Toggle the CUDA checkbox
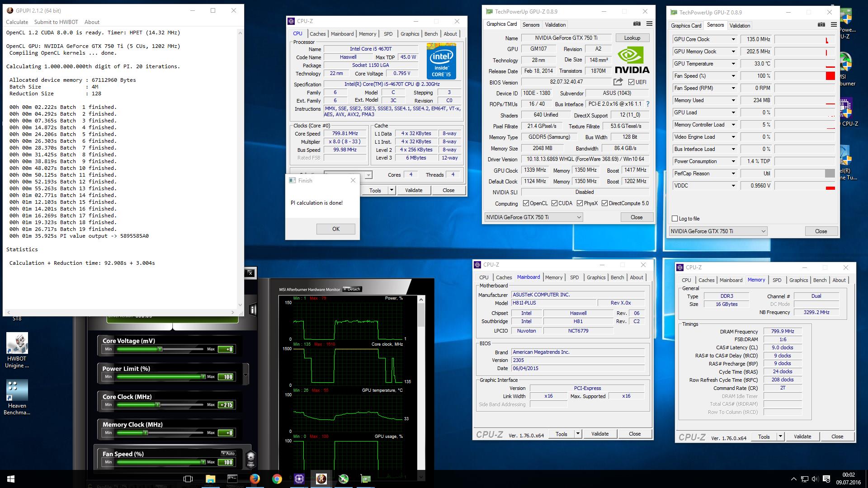The height and width of the screenshot is (488, 868). (x=554, y=203)
